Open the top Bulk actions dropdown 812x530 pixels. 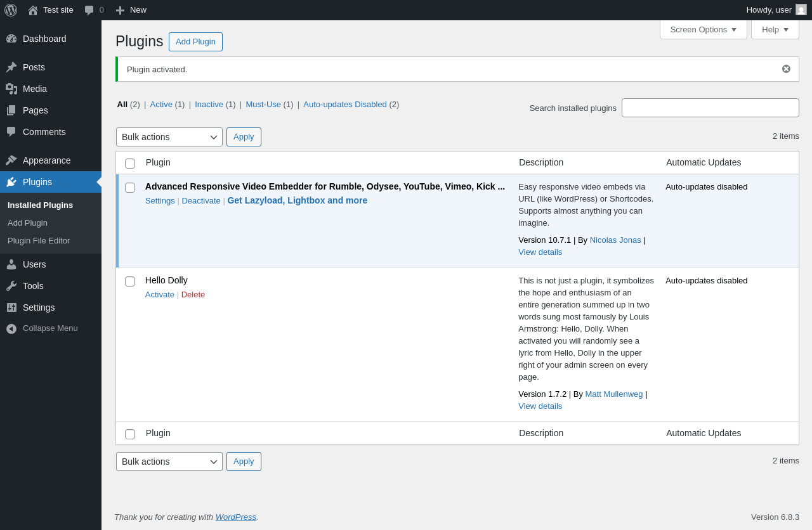tap(169, 137)
